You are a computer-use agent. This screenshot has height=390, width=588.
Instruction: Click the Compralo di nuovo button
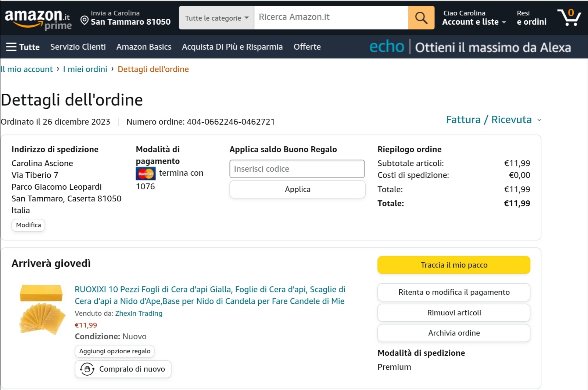123,369
